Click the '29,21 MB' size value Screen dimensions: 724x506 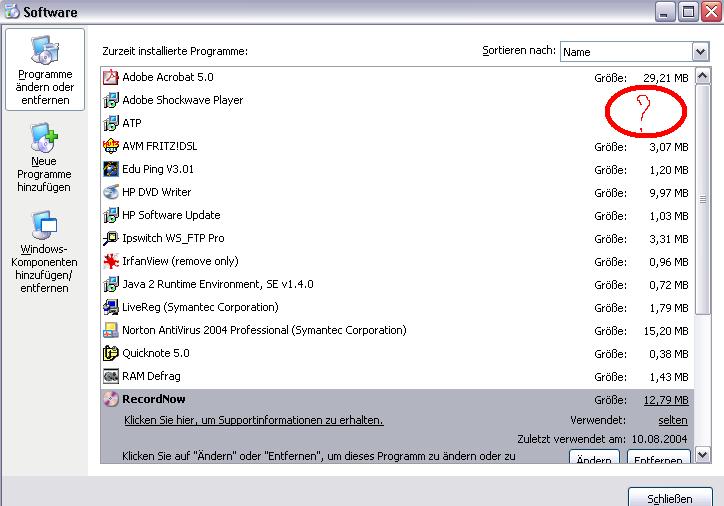point(666,78)
